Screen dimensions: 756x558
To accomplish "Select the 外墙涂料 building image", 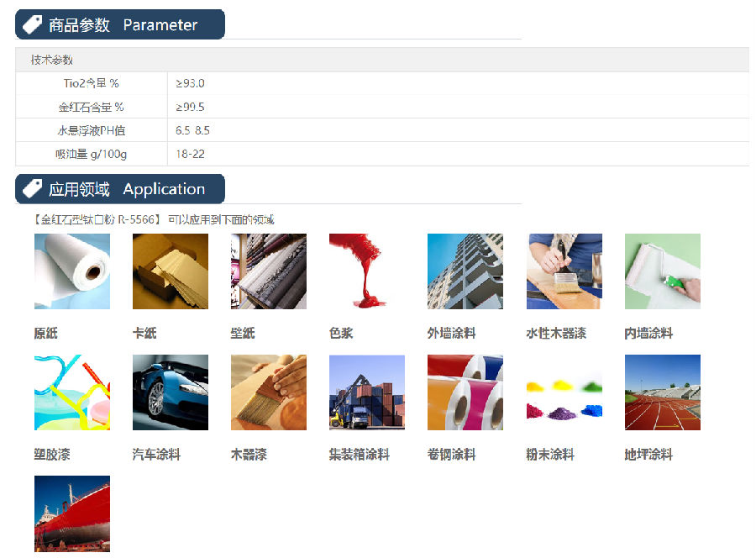I will tap(465, 271).
